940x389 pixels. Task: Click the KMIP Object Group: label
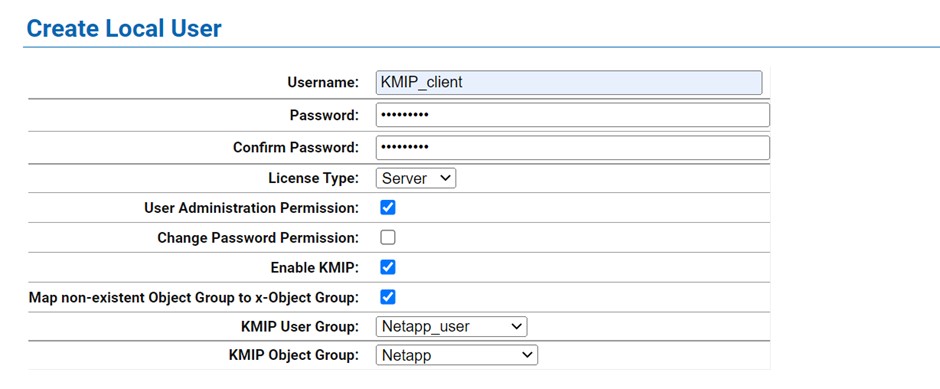coord(294,355)
